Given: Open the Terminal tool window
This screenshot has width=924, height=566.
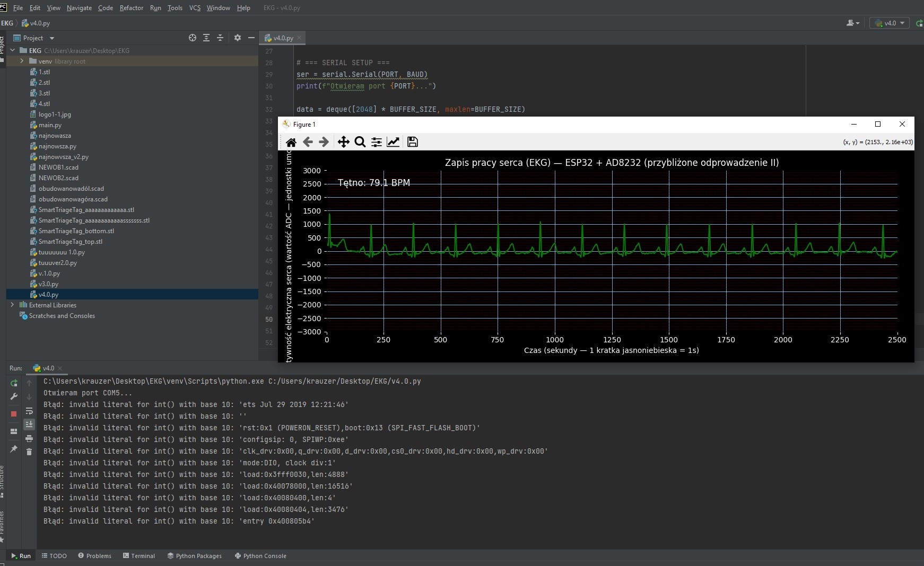Looking at the screenshot, I should [x=139, y=556].
